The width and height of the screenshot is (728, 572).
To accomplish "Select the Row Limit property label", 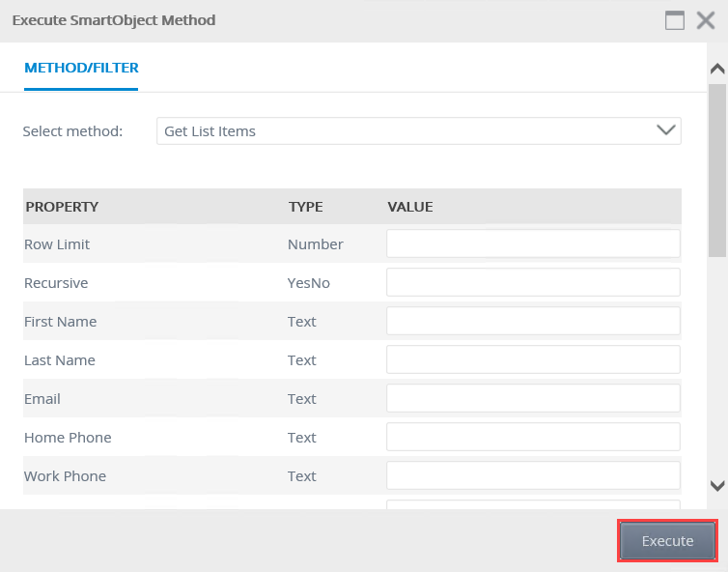I will [57, 244].
